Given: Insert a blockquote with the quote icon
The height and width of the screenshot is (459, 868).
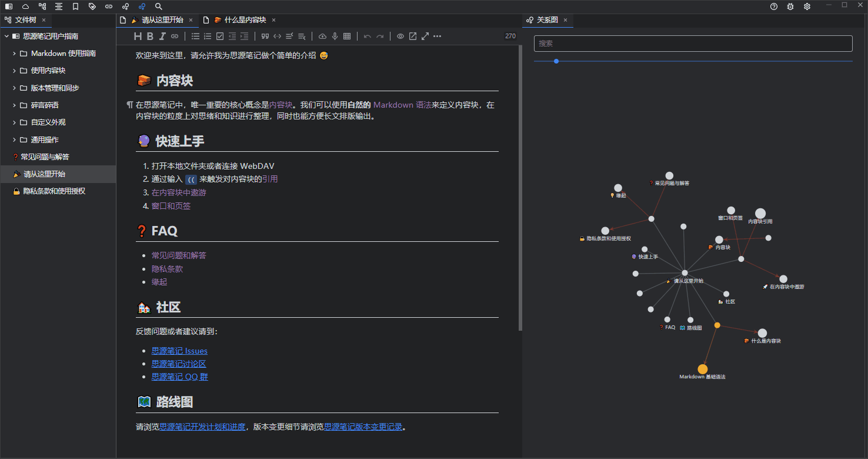Looking at the screenshot, I should click(265, 36).
